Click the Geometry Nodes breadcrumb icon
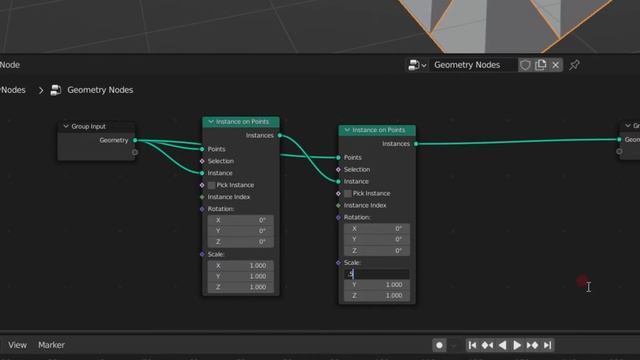The image size is (640, 360). 56,90
